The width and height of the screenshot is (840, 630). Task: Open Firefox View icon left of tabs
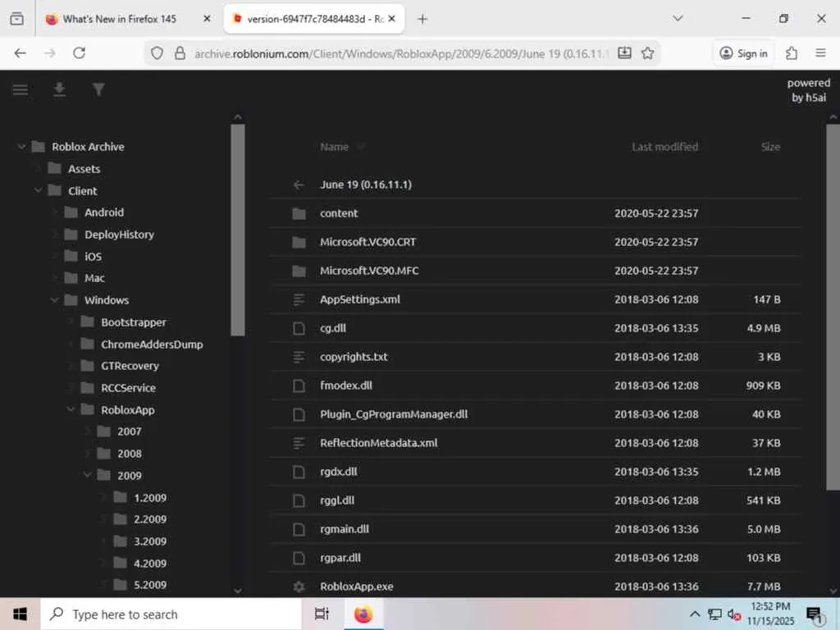tap(17, 19)
